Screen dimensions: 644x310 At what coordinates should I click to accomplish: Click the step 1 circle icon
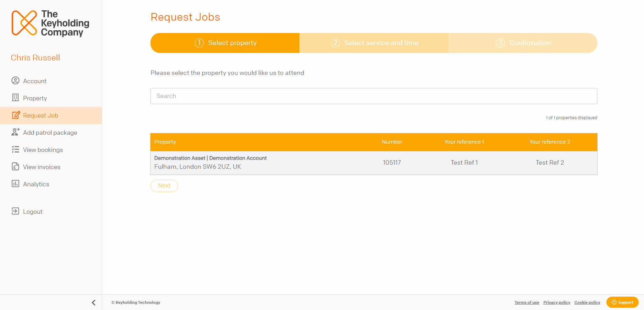pyautogui.click(x=199, y=43)
